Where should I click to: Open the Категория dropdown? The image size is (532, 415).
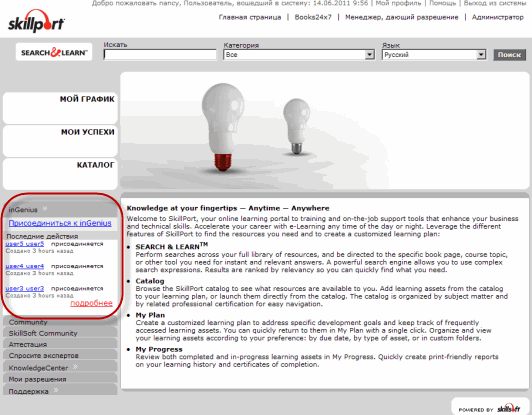(299, 55)
